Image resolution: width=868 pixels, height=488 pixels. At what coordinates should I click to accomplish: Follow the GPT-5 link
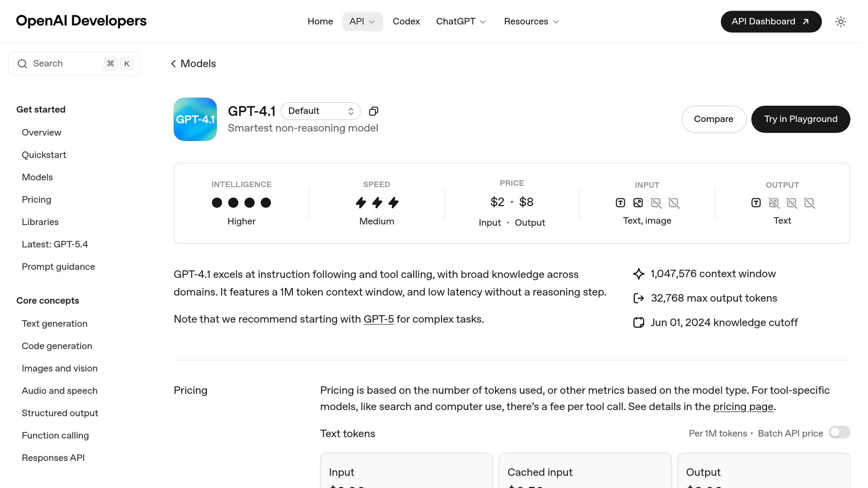[378, 319]
